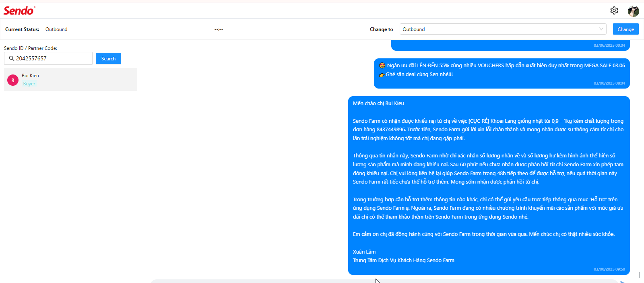
Task: Click the Change to dropdown arrow
Action: 601,29
